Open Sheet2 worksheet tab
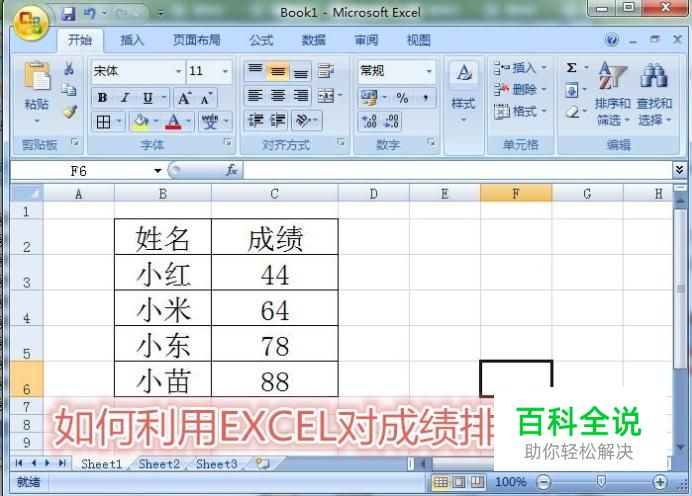This screenshot has width=692, height=496. [x=159, y=464]
